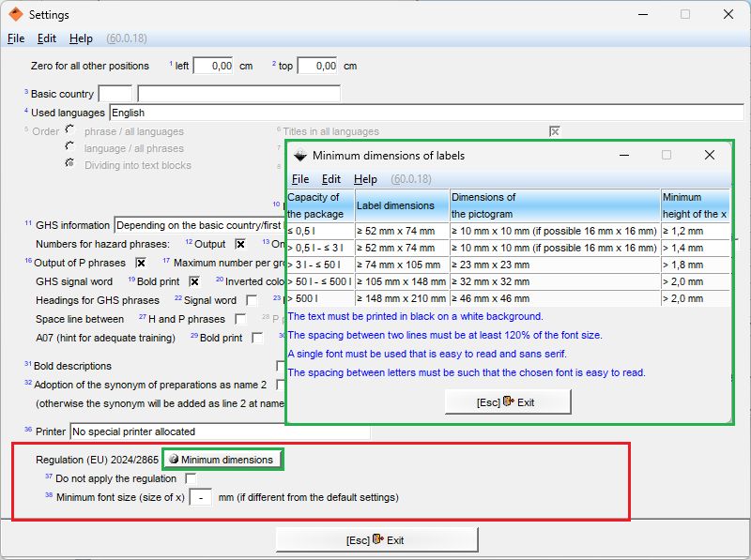Enable space line between H and P phrases
751x560 pixels.
[240, 319]
